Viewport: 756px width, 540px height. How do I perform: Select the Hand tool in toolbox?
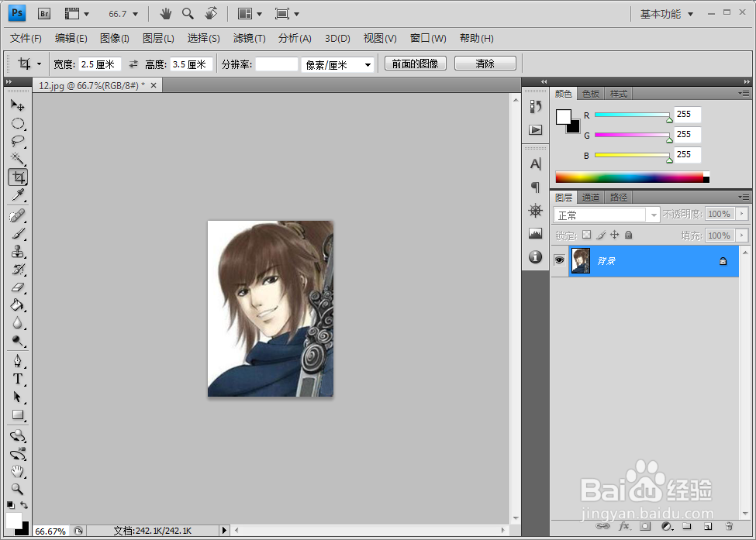tap(18, 472)
